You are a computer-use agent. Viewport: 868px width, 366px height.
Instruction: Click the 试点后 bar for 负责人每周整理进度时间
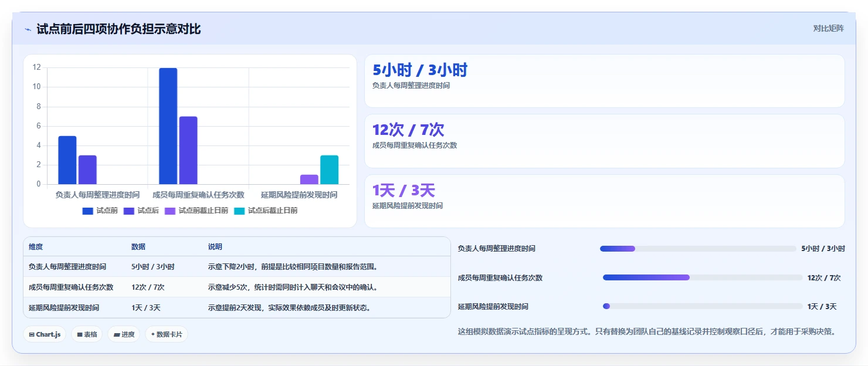(x=87, y=170)
